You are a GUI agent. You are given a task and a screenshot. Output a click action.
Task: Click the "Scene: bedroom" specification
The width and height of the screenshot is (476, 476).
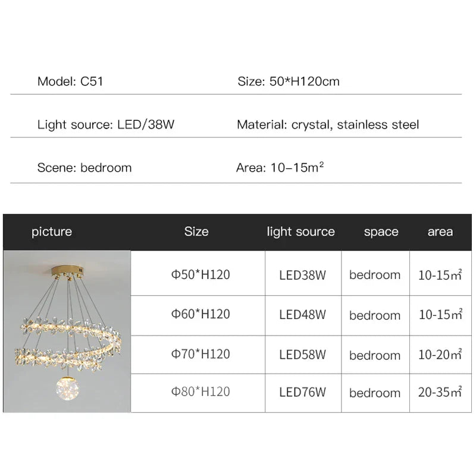pyautogui.click(x=84, y=167)
